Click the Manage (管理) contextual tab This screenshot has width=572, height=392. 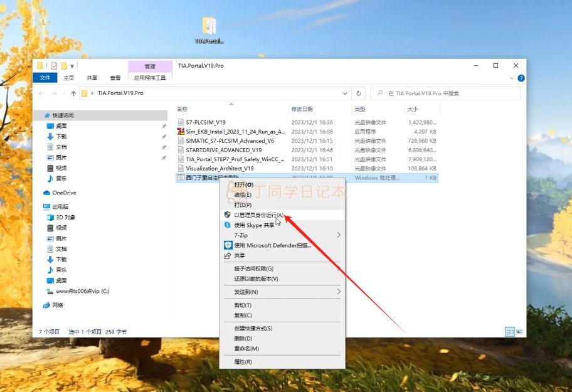[150, 66]
